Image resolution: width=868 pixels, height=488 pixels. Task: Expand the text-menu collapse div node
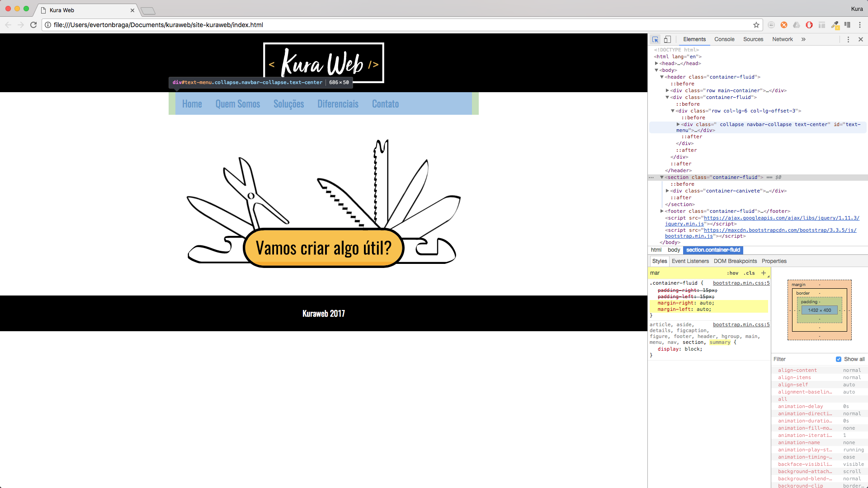(x=678, y=124)
